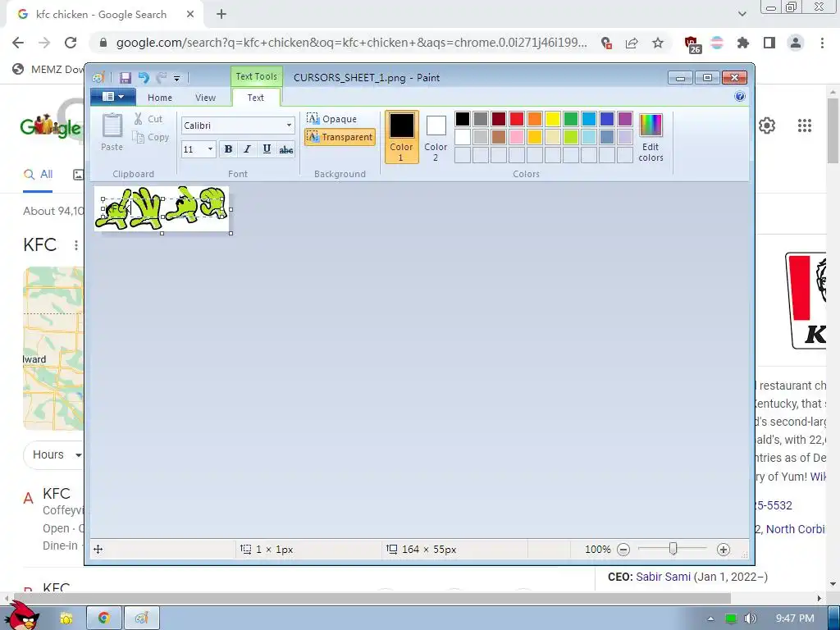
Task: Click the Google doodle logo
Action: coord(50,126)
